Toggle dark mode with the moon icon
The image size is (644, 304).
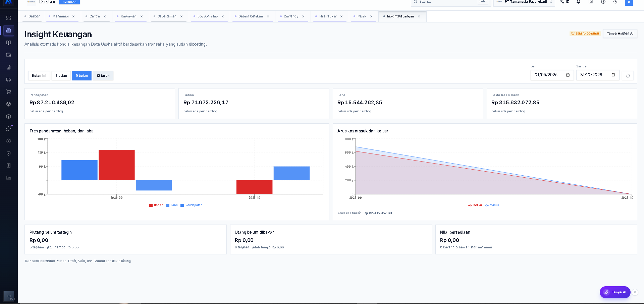point(615,2)
